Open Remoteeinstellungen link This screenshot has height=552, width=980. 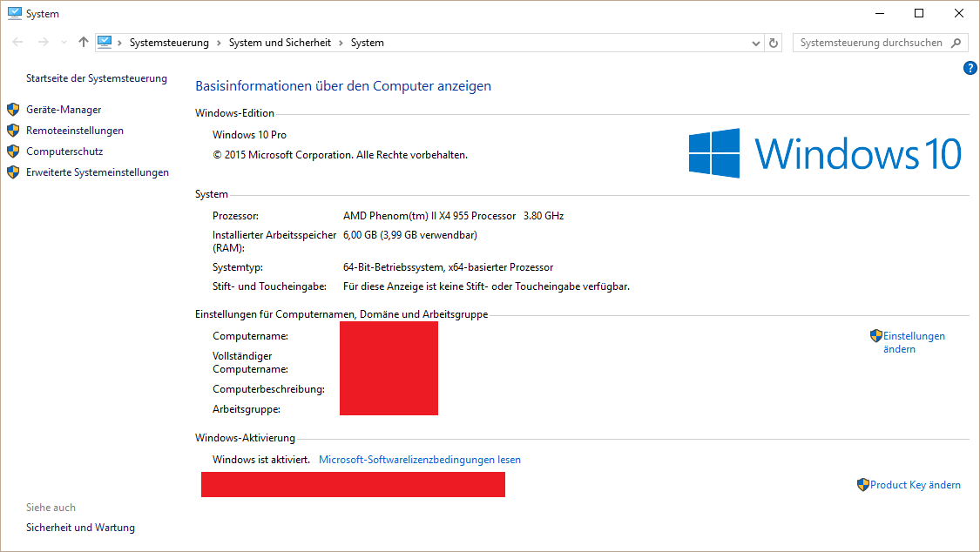pos(75,131)
